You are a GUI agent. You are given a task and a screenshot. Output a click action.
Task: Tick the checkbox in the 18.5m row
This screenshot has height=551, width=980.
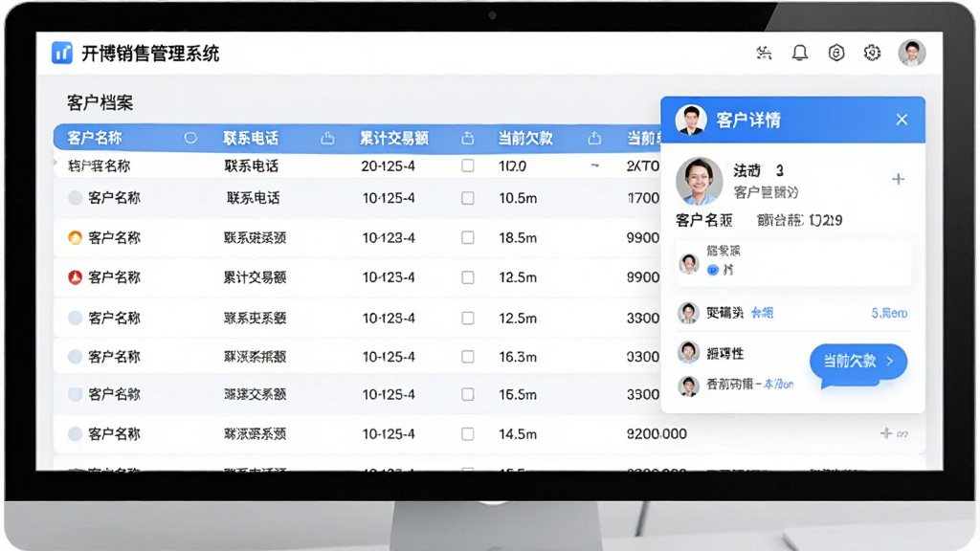[467, 237]
